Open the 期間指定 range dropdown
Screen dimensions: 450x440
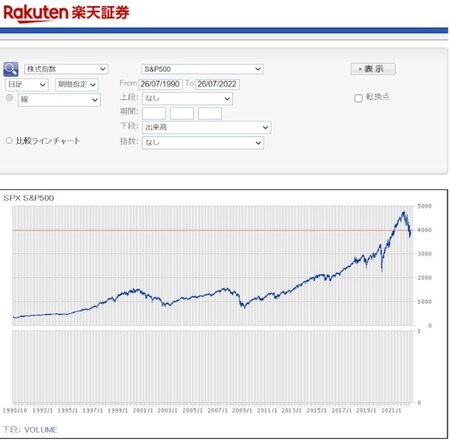[x=77, y=85]
